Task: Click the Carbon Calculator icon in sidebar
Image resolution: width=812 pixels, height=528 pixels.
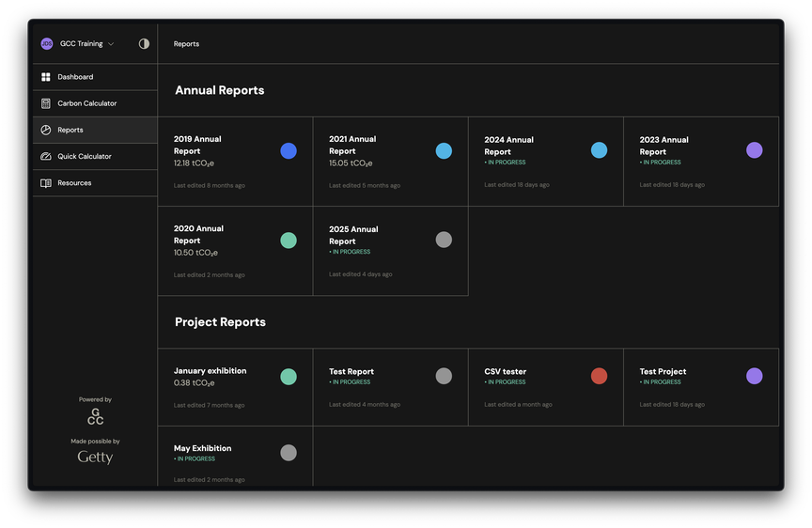Action: [45, 103]
